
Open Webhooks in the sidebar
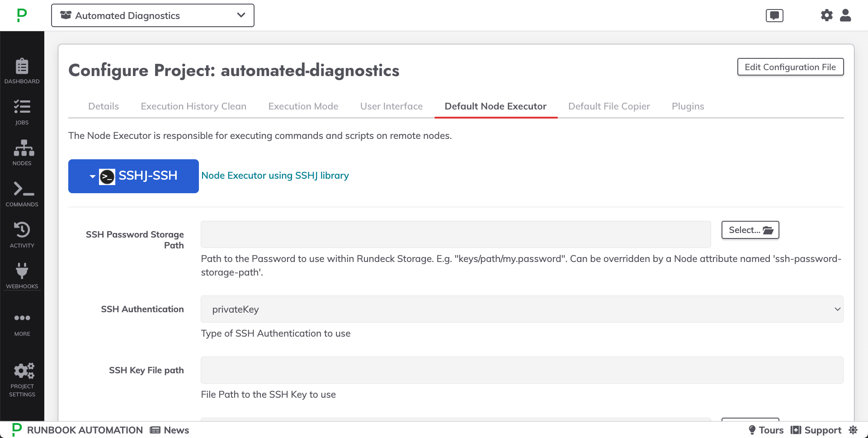click(22, 276)
